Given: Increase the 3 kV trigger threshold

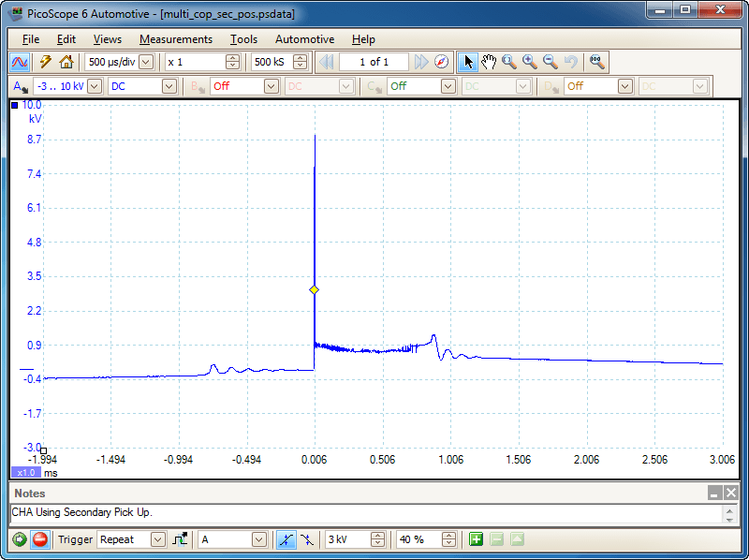Looking at the screenshot, I should [377, 536].
